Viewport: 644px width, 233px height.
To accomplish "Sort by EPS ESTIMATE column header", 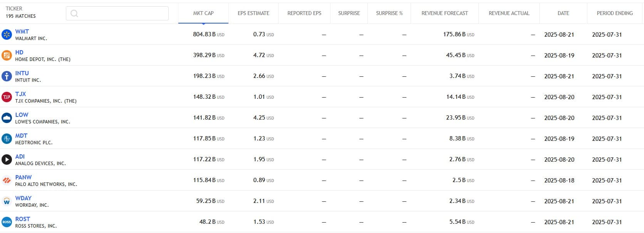I will tap(253, 13).
